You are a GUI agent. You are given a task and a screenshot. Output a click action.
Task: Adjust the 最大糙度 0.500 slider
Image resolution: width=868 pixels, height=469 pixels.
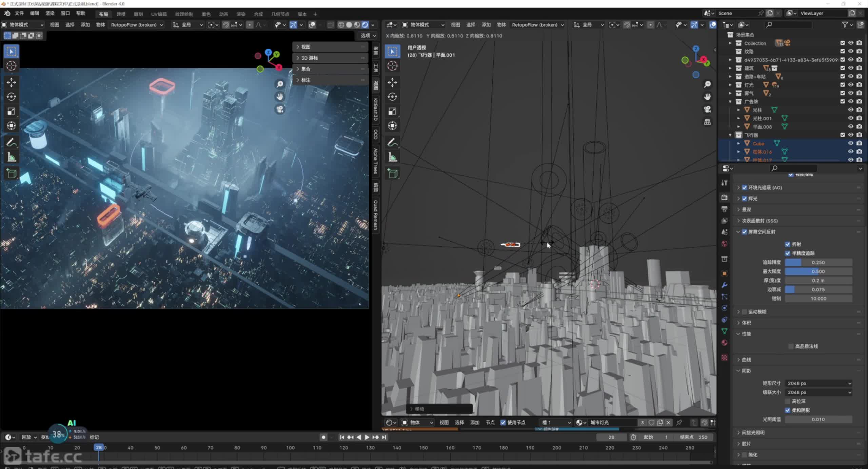pyautogui.click(x=818, y=271)
